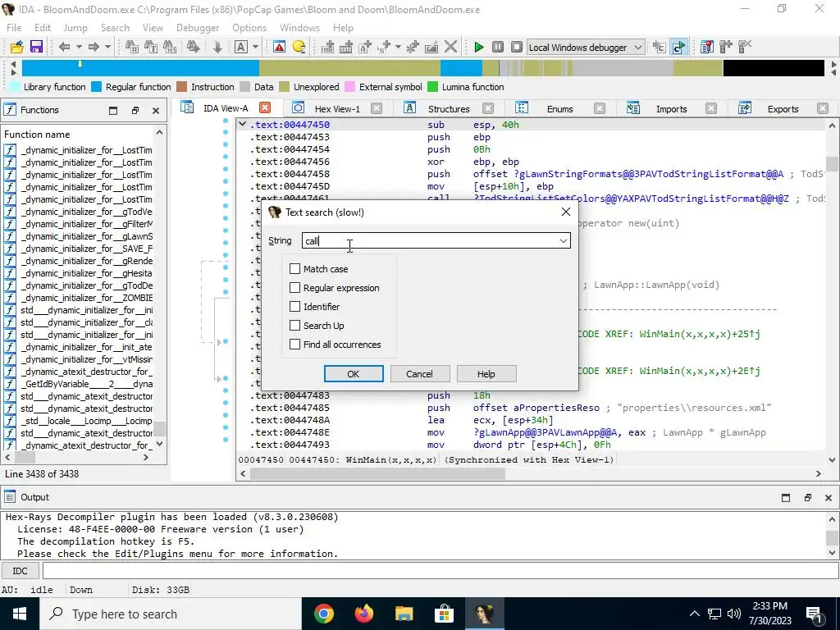
Task: Enable the Search Up checkbox
Action: pos(294,325)
